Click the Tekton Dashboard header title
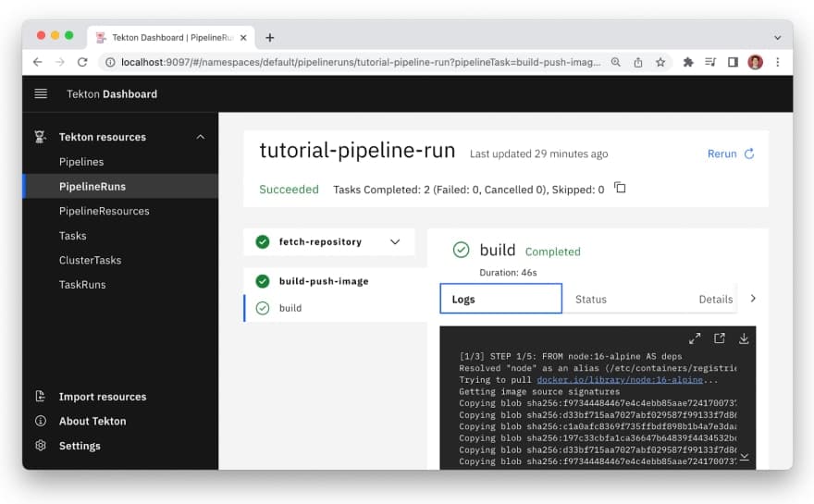The image size is (814, 504). 112,94
